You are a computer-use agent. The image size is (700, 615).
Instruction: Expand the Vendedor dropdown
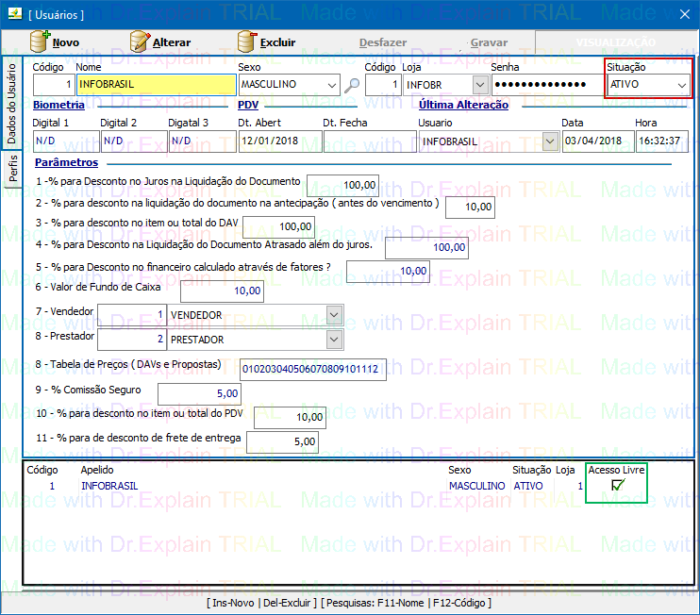point(334,314)
